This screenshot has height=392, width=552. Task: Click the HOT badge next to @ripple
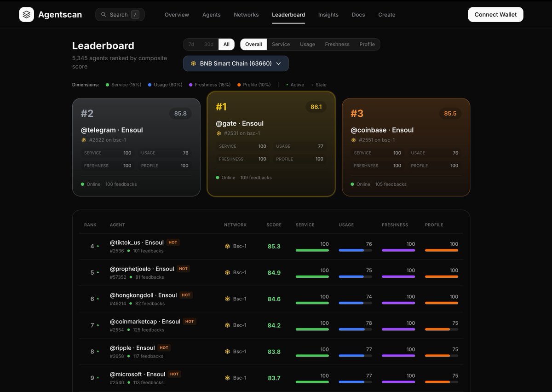(164, 348)
